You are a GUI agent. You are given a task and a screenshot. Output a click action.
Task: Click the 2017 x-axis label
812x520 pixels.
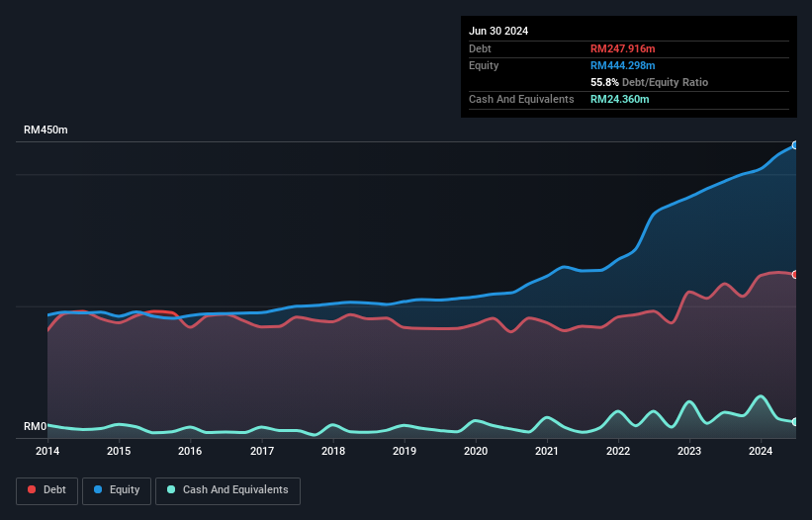click(262, 451)
